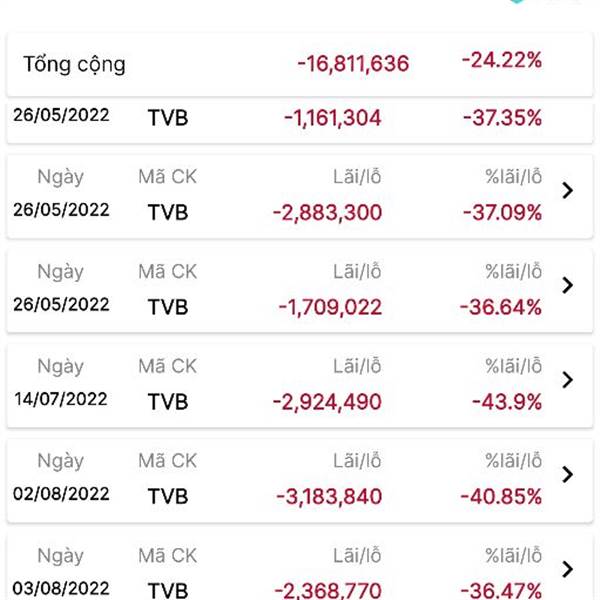The image size is (600, 600).
Task: Select TVB ticker in 02/08/2022 row
Action: pyautogui.click(x=168, y=497)
